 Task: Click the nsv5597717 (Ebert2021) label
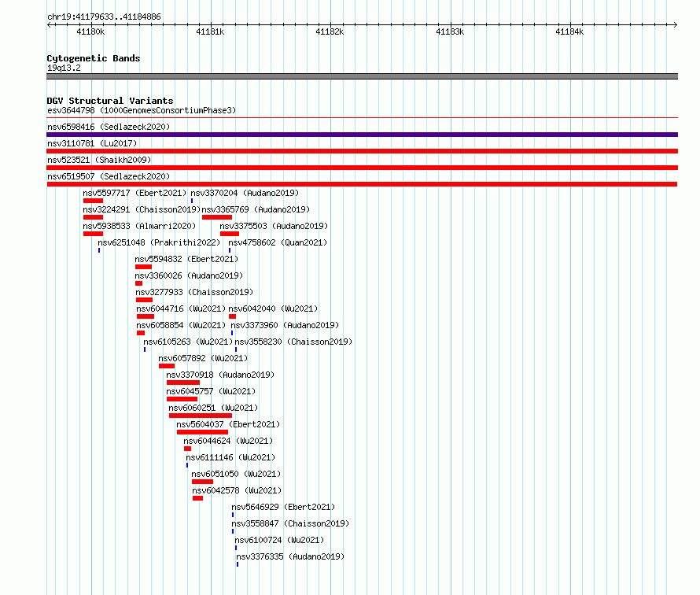tap(134, 193)
